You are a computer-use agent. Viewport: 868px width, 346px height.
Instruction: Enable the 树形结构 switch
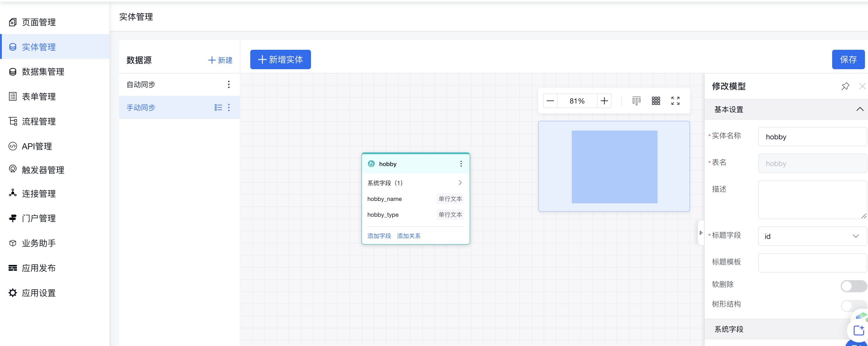(854, 306)
